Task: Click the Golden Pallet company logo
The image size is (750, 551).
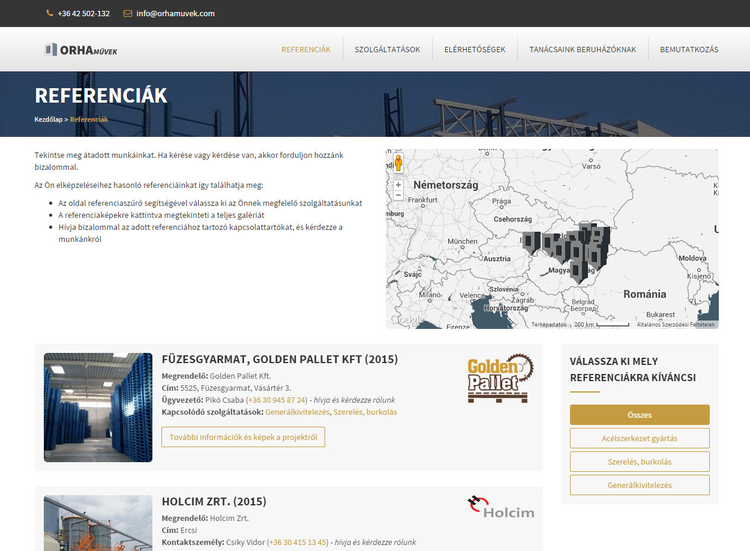Action: (x=500, y=378)
